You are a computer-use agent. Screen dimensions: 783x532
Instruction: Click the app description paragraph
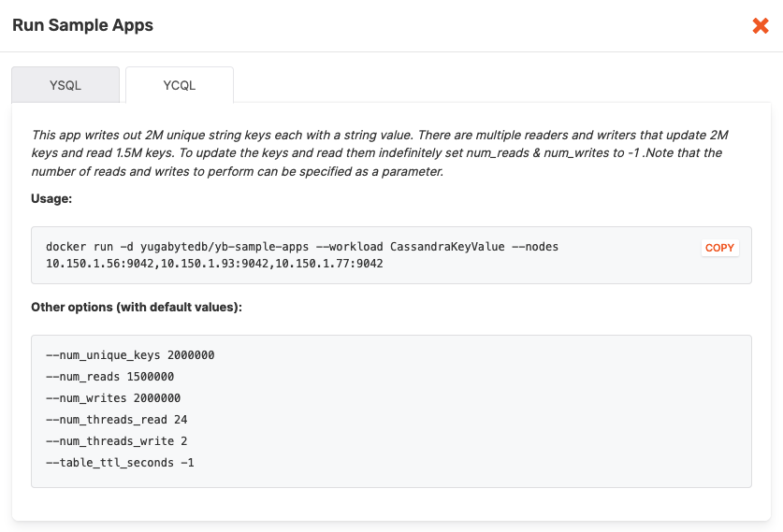[x=374, y=153]
